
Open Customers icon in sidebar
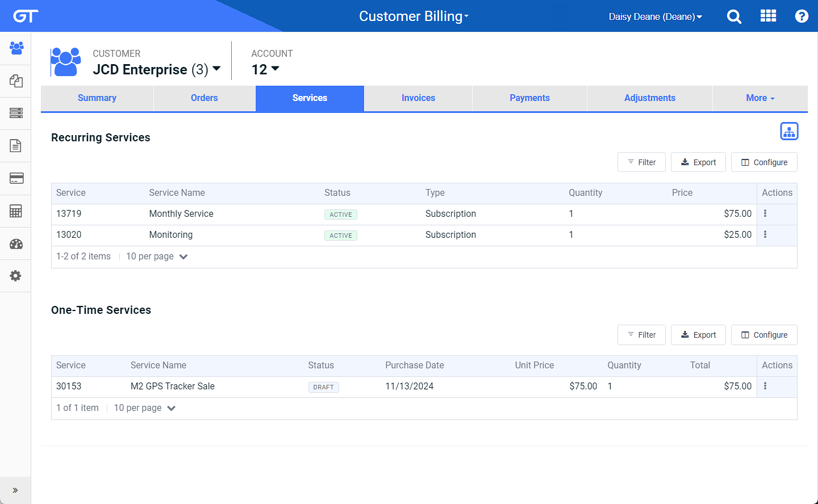pos(16,48)
